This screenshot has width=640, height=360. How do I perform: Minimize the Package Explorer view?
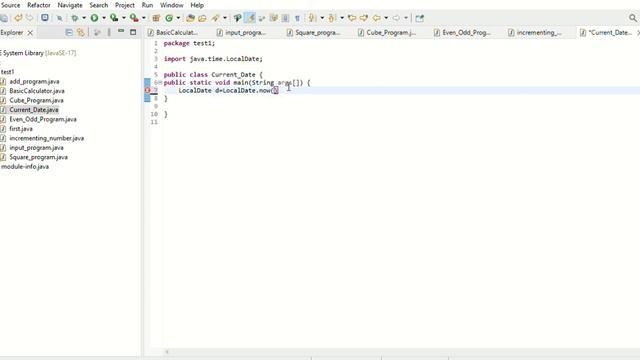click(121, 31)
